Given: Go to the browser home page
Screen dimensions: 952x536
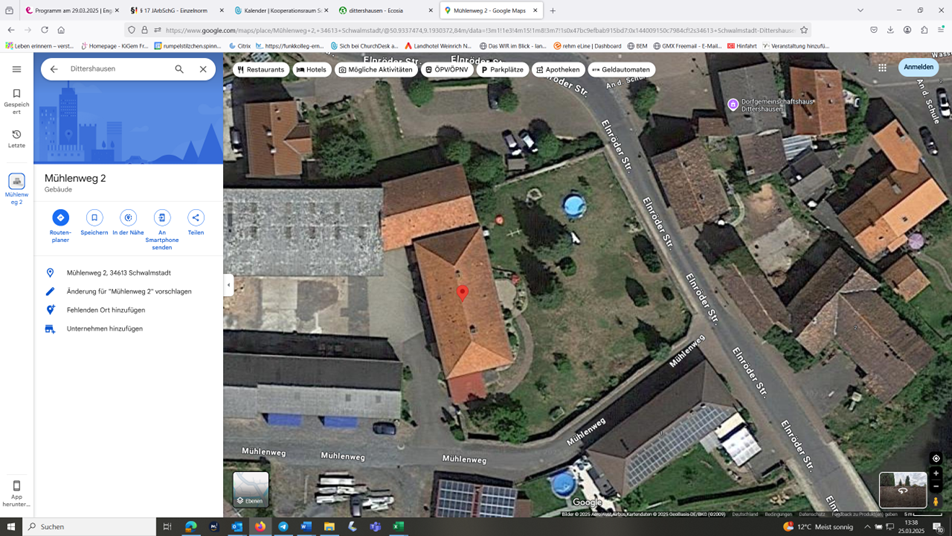Looking at the screenshot, I should (61, 30).
